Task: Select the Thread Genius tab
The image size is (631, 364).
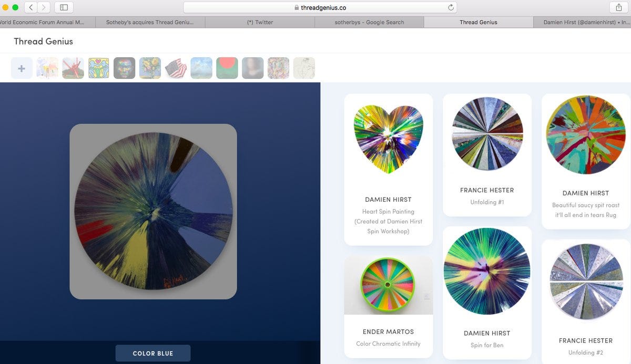Action: [479, 22]
